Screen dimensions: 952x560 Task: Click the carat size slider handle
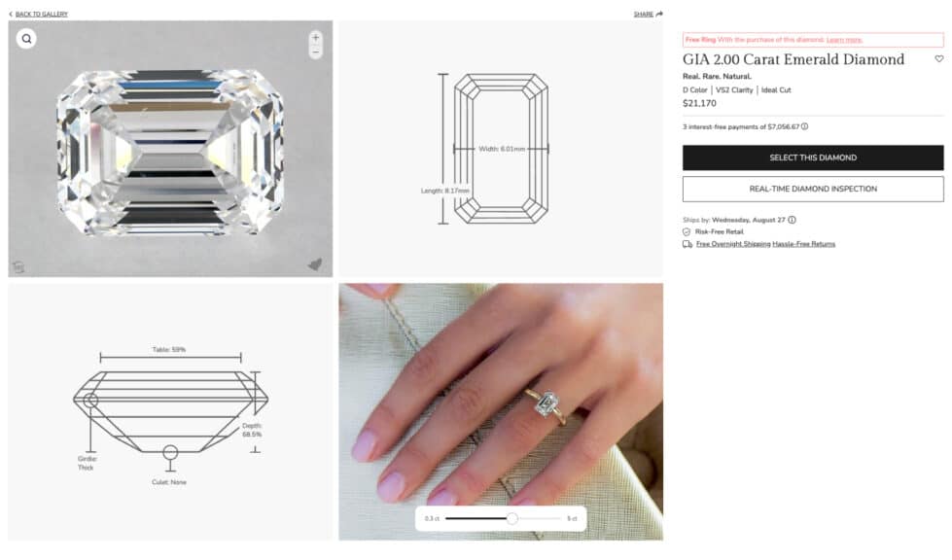click(x=511, y=518)
